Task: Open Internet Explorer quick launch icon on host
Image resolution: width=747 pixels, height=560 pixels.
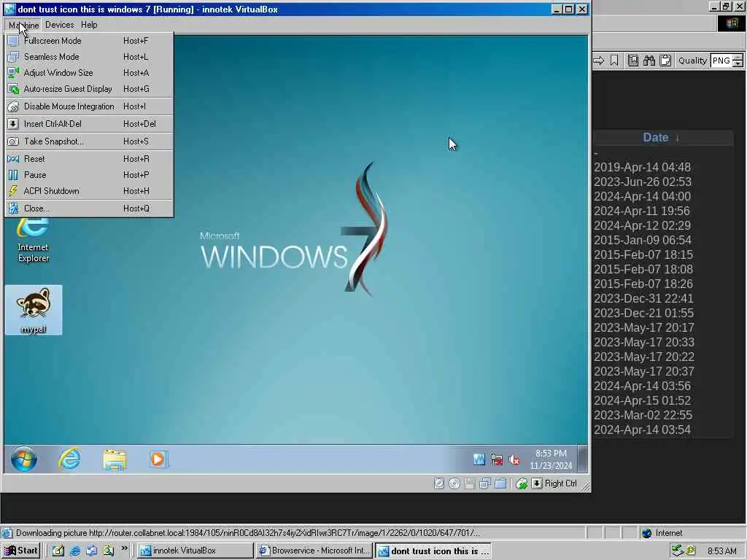Action: (75, 551)
